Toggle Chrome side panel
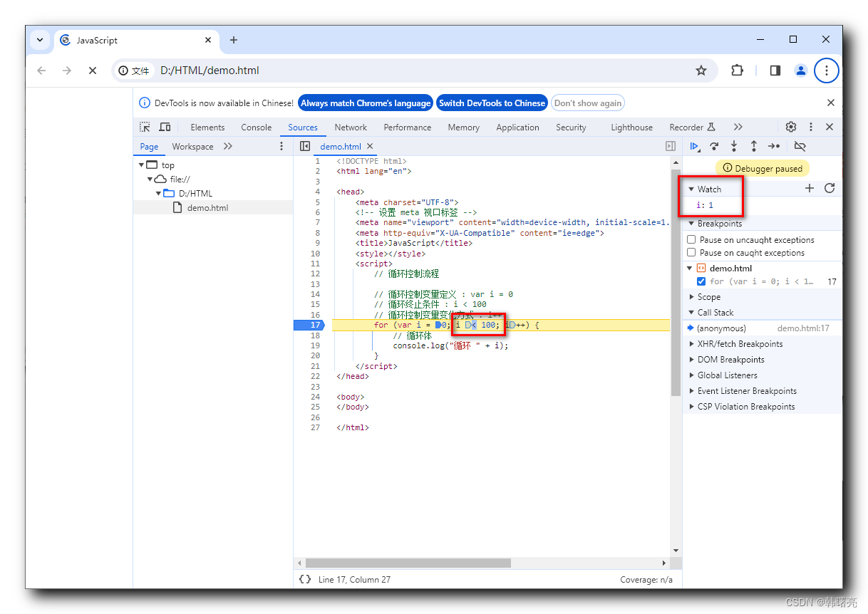The height and width of the screenshot is (614, 868). [775, 71]
